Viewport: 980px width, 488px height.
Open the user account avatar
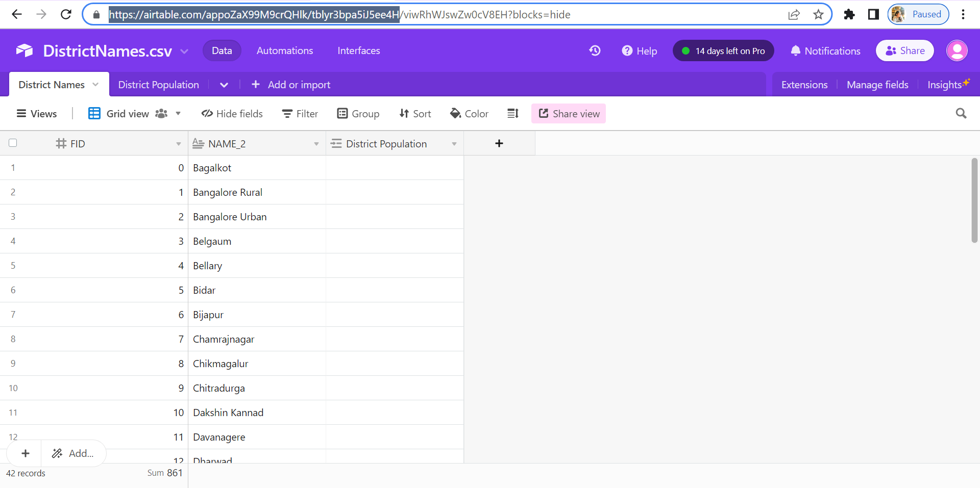tap(957, 50)
